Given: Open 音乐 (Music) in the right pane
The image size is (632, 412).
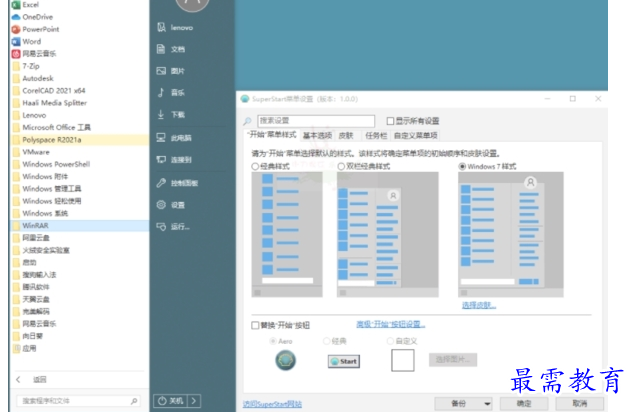Looking at the screenshot, I should (x=170, y=93).
